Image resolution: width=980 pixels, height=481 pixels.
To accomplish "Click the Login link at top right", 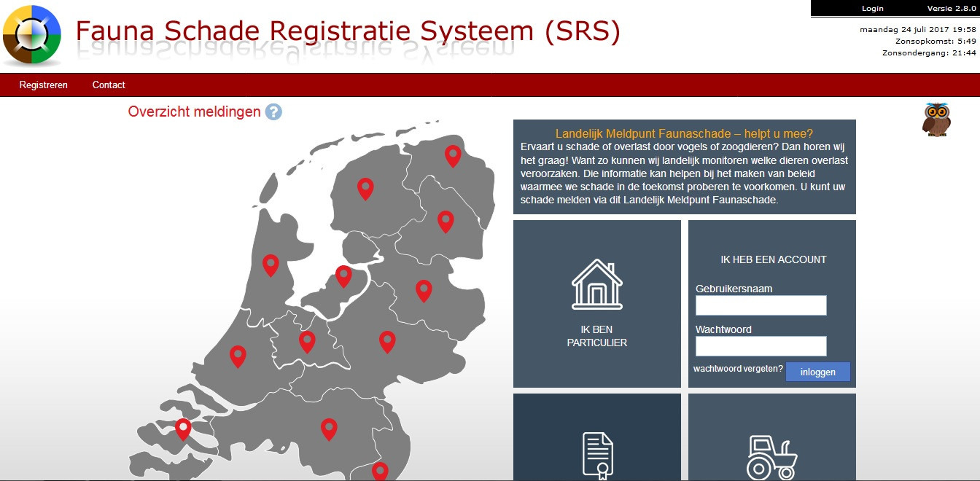I will point(873,9).
